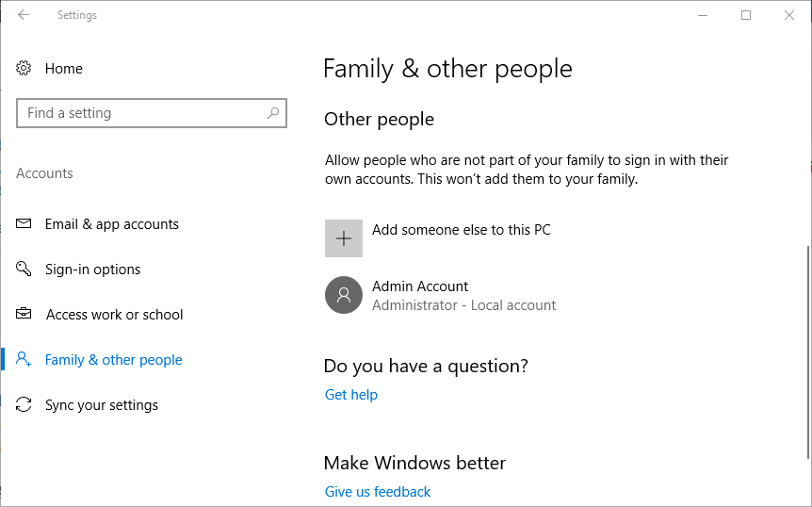Image resolution: width=812 pixels, height=507 pixels.
Task: Click the circular arrows sync icon
Action: pos(24,405)
